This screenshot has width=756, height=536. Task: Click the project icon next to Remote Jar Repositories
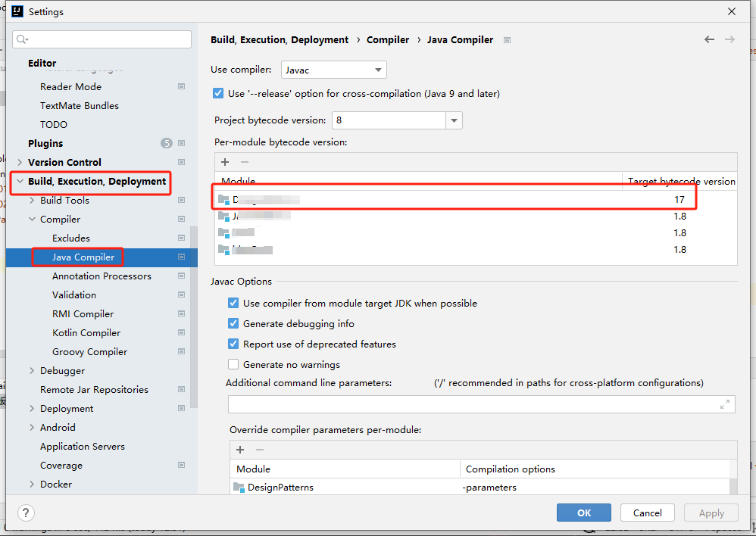point(181,389)
